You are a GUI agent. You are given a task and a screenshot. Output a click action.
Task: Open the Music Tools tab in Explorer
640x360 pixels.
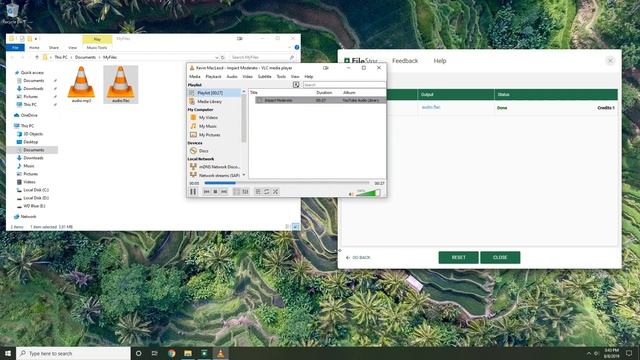point(97,48)
